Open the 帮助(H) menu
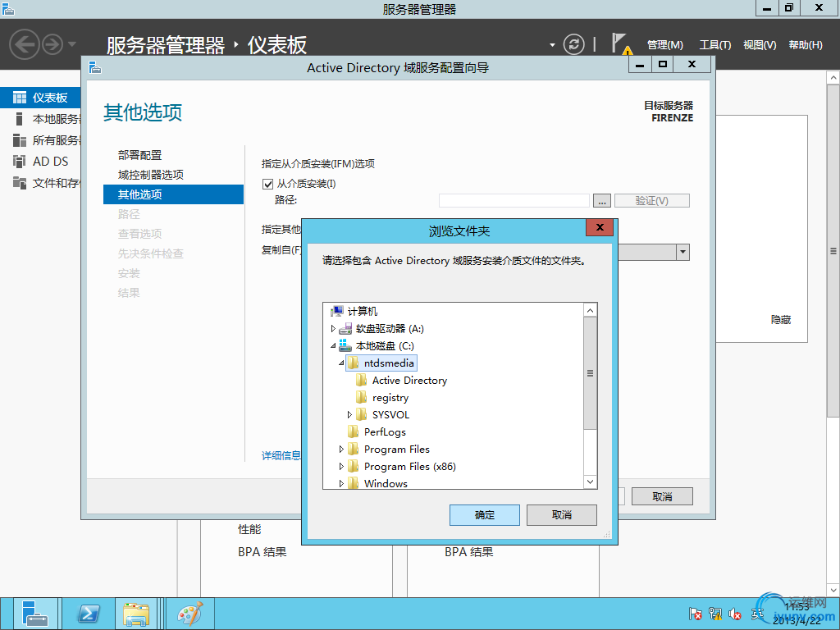 tap(806, 45)
